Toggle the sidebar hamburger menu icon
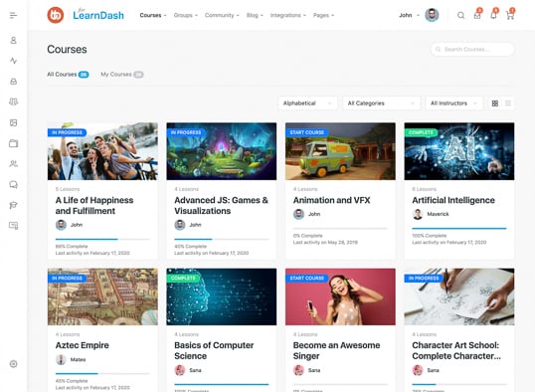535x392 pixels. click(13, 15)
